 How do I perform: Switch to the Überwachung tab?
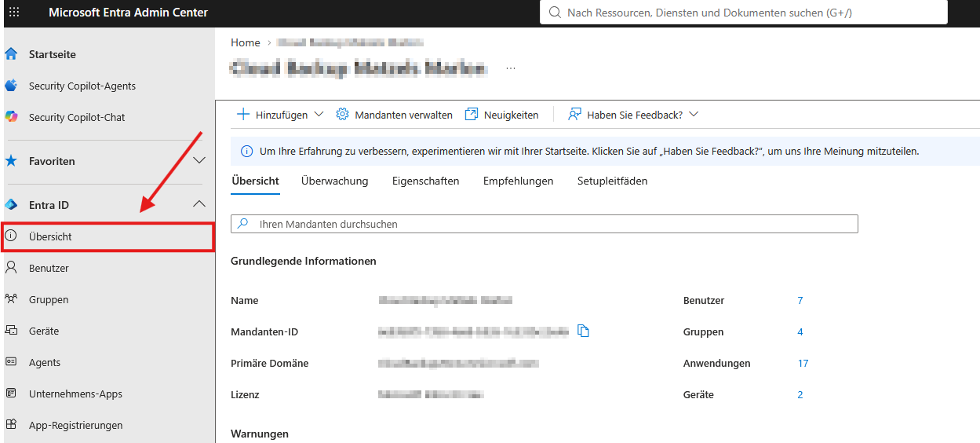coord(334,181)
